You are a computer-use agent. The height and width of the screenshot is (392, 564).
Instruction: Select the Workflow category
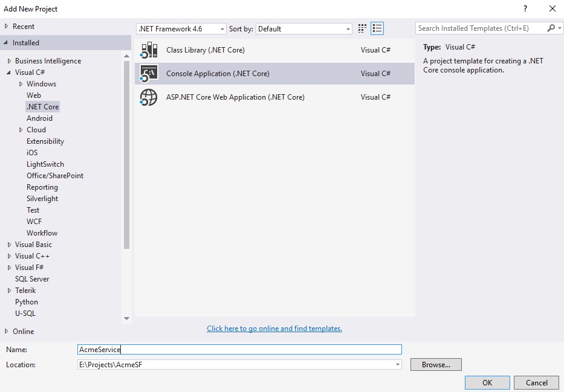click(x=42, y=233)
